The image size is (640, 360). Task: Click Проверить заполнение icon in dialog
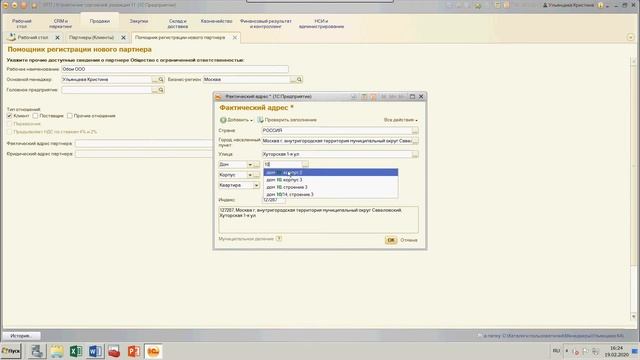pyautogui.click(x=260, y=120)
